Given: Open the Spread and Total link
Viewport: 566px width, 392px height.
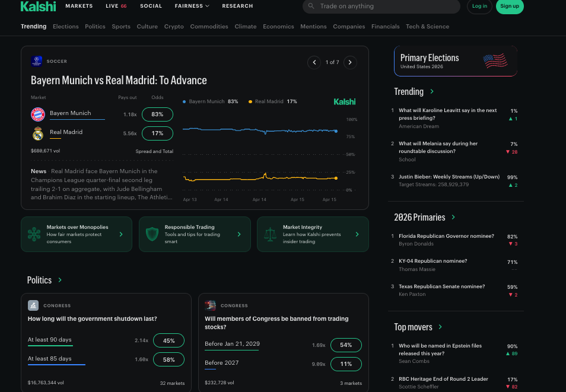Looking at the screenshot, I should pyautogui.click(x=154, y=151).
